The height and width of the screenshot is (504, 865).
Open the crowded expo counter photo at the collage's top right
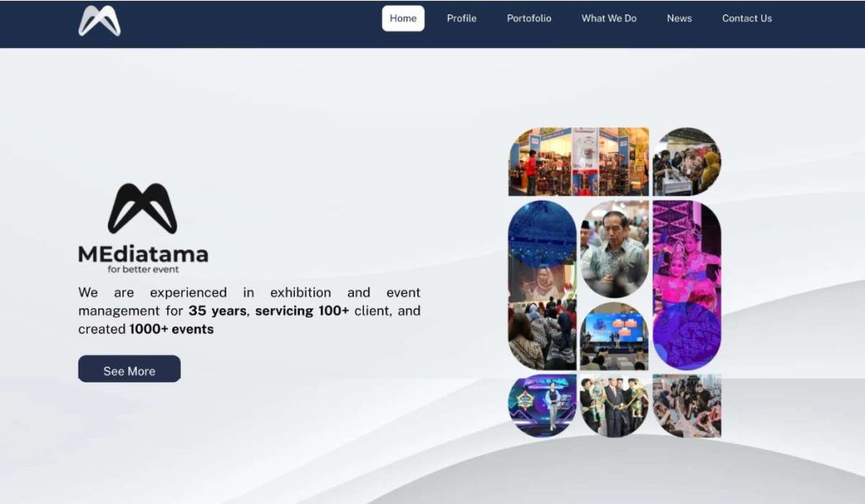686,161
